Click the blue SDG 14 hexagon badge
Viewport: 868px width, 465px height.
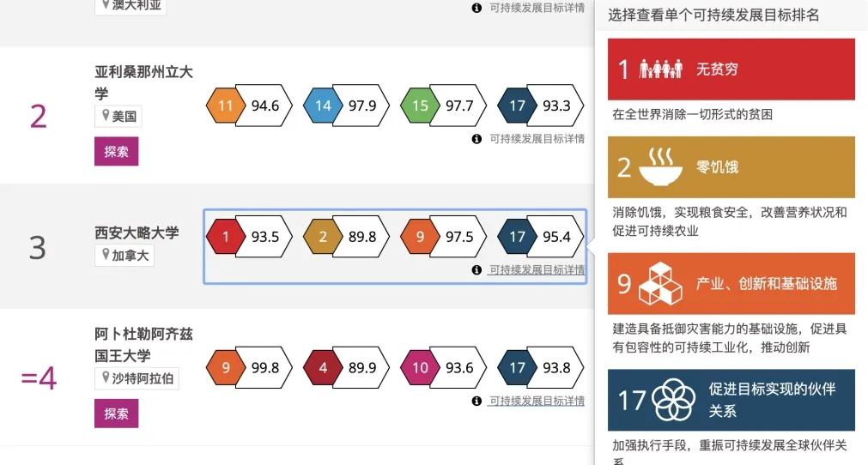322,106
